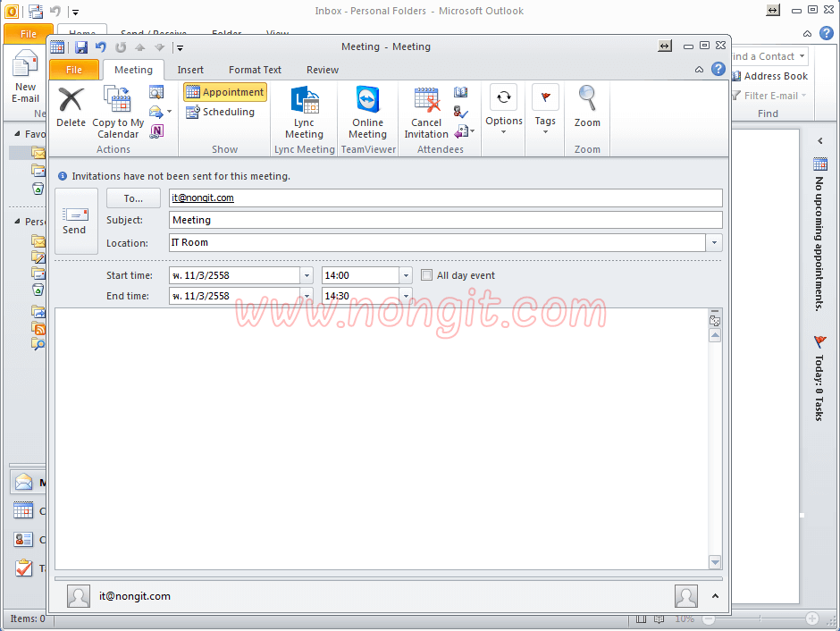The width and height of the screenshot is (840, 631).
Task: Open the Contacts navigation icon
Action: (23, 540)
